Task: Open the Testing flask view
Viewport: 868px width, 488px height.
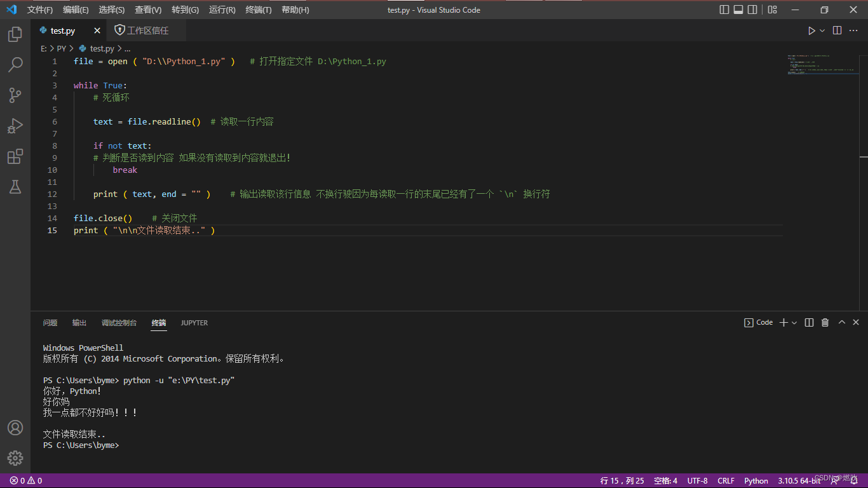Action: pos(15,187)
